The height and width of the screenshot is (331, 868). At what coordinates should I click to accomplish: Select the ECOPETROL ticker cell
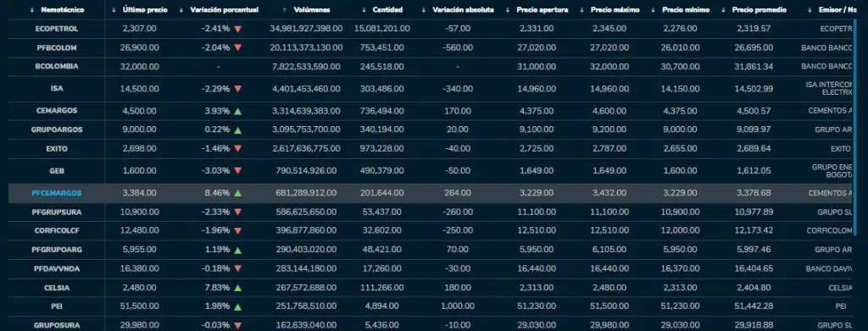tap(57, 29)
